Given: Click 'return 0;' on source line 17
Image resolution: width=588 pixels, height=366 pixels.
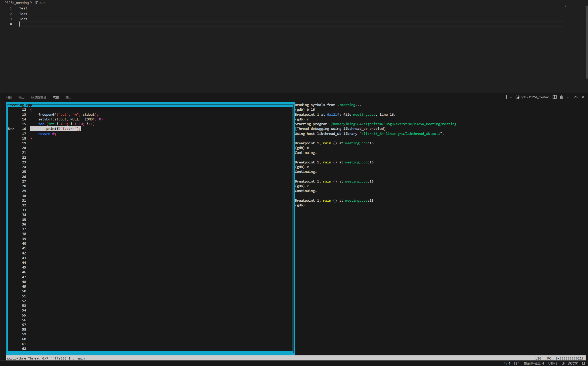Looking at the screenshot, I should point(47,134).
